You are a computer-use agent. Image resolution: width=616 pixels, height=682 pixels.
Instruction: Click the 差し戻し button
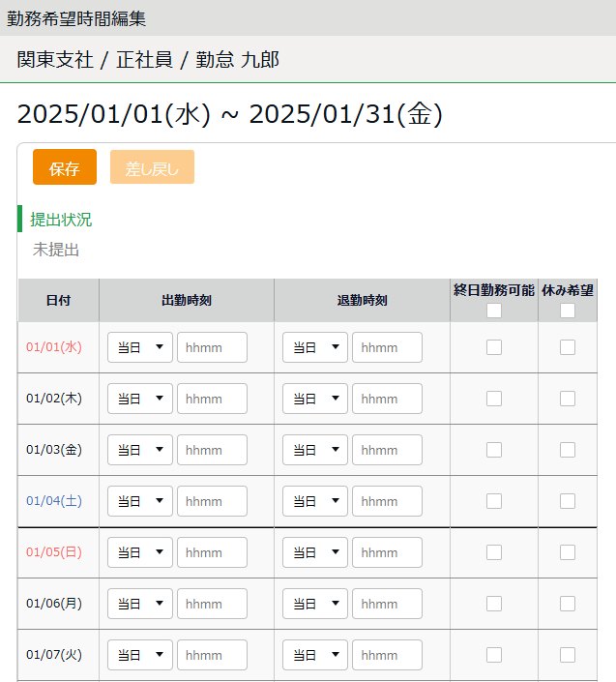(152, 167)
